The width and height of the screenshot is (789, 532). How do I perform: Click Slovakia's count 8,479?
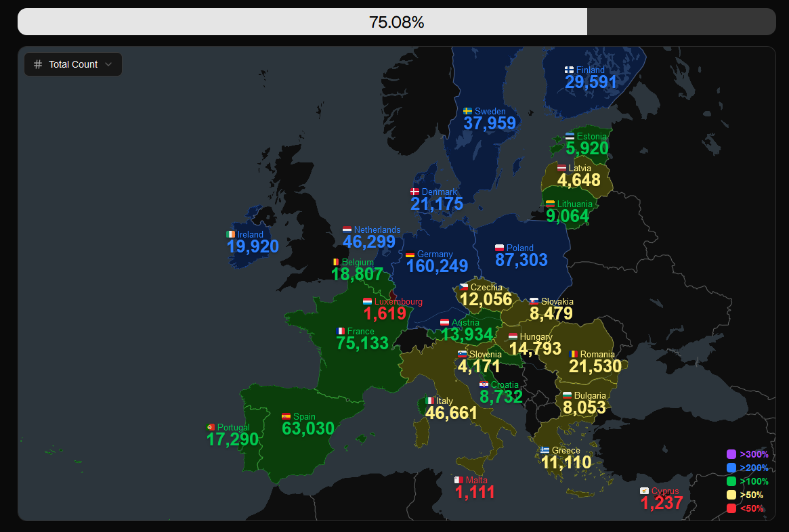pos(551,313)
